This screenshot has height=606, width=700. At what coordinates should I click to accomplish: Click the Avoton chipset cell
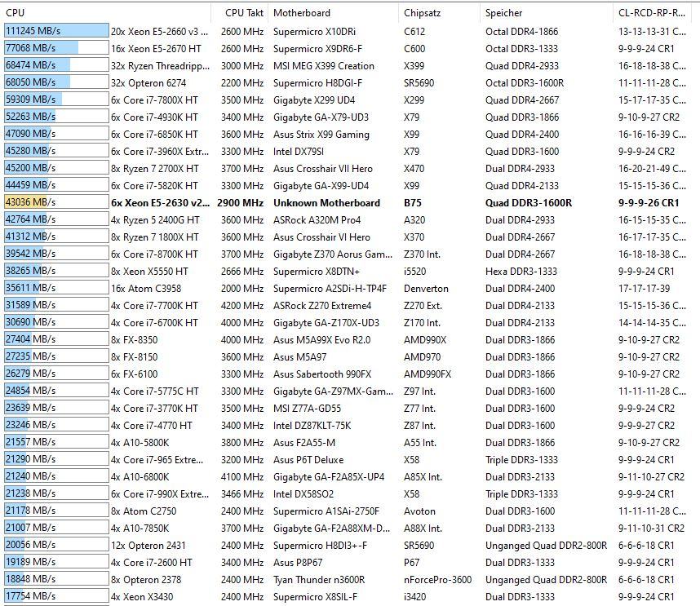point(419,511)
